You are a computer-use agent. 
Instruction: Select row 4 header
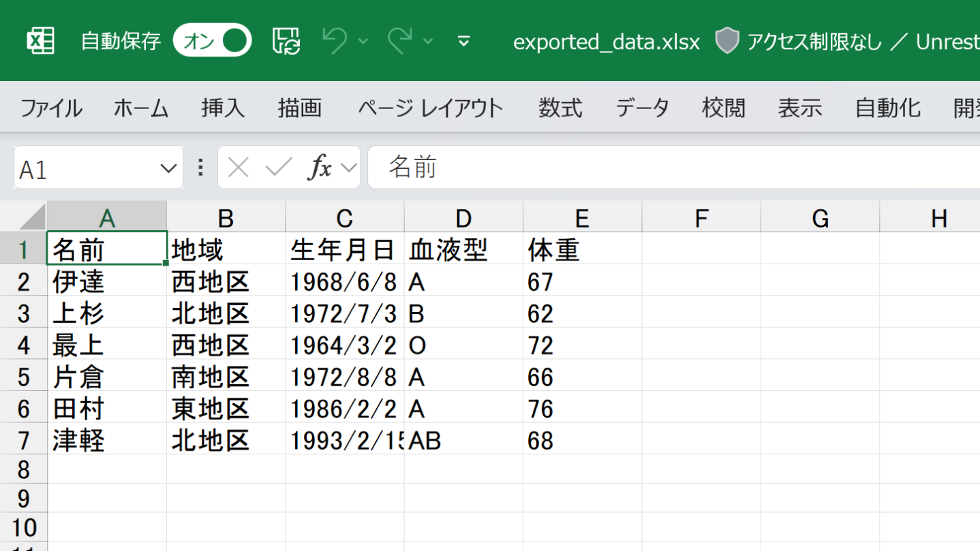[23, 344]
